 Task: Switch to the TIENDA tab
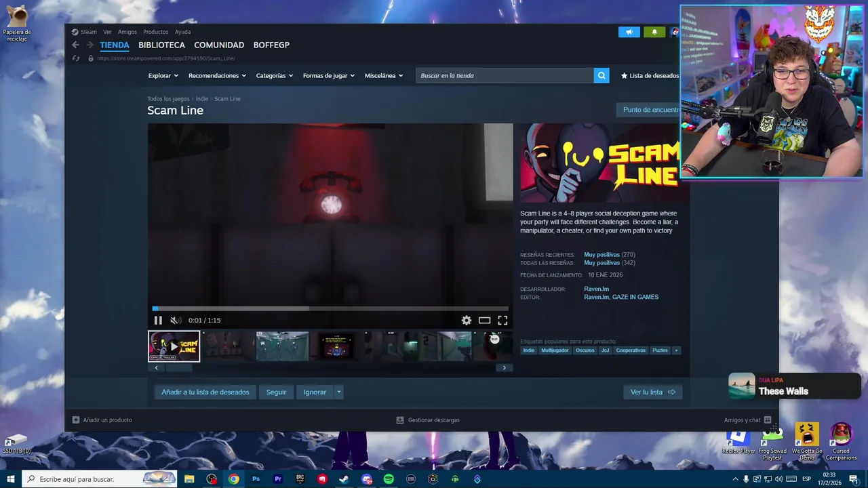pos(115,45)
